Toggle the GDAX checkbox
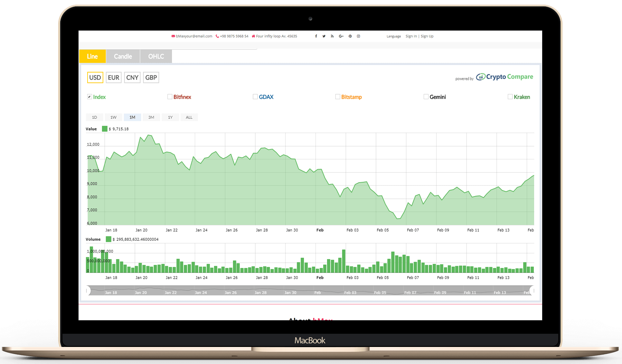The image size is (622, 364). coord(255,97)
